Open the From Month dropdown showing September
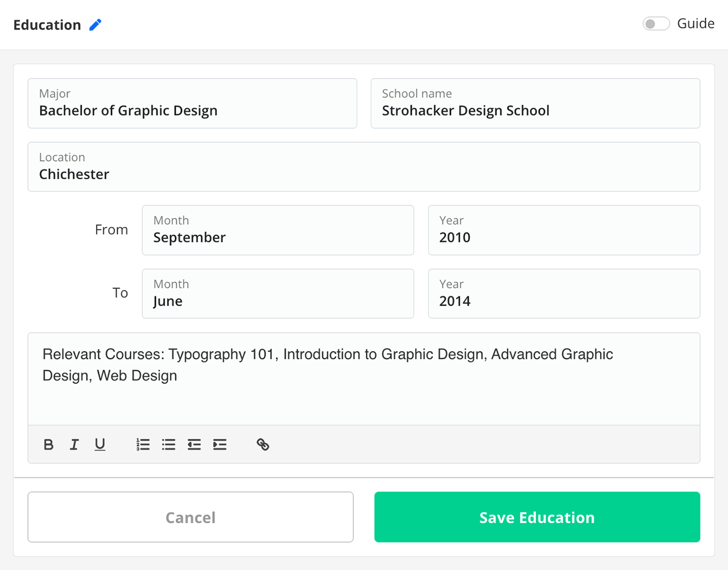Viewport: 728px width, 570px height. coord(278,230)
